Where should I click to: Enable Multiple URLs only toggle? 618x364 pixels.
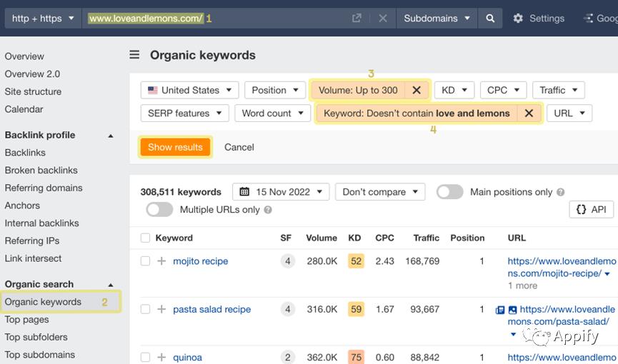159,210
